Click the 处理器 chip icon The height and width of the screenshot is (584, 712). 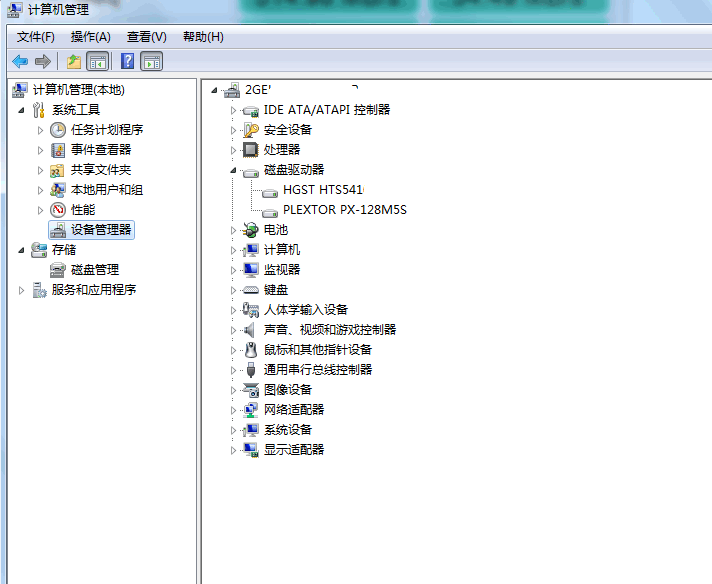251,150
